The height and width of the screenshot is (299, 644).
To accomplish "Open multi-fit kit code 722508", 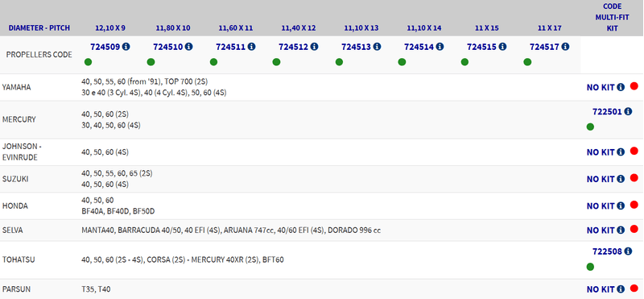I will click(x=607, y=251).
